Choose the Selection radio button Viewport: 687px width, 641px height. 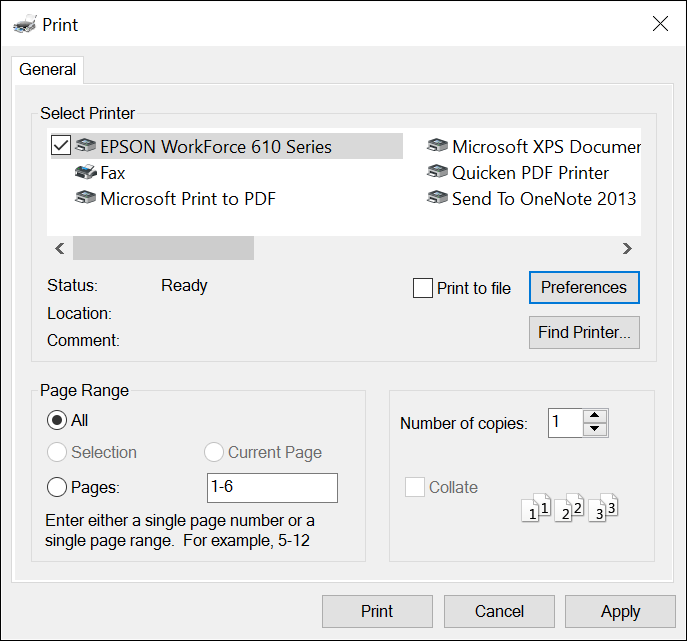tap(57, 452)
